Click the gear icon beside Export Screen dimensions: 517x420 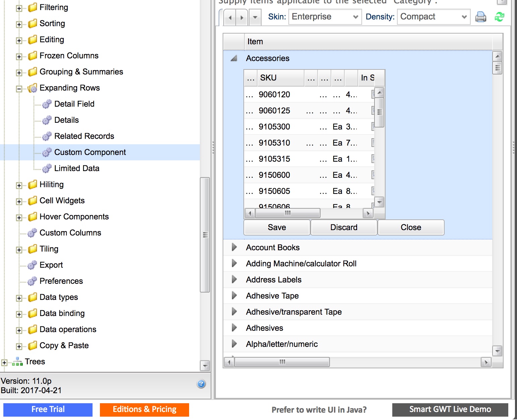coord(32,265)
